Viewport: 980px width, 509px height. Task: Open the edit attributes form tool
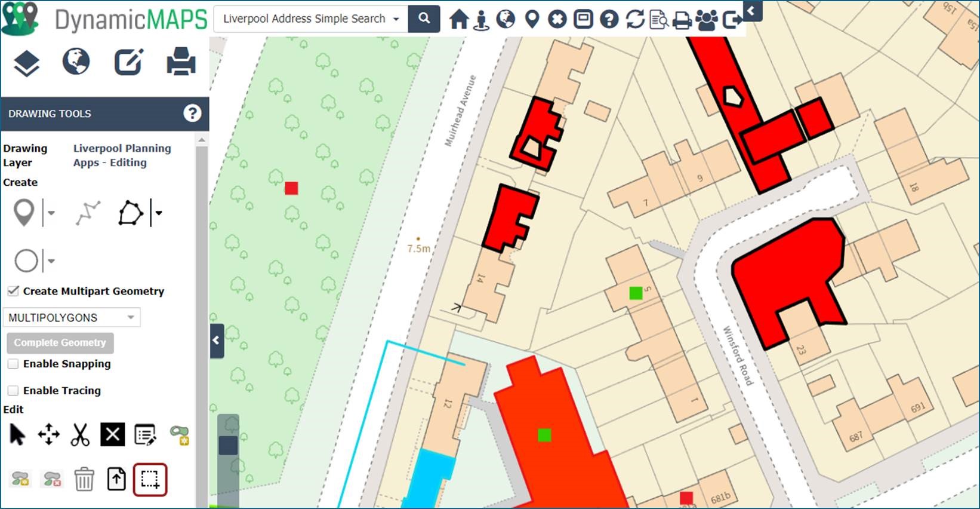(145, 435)
